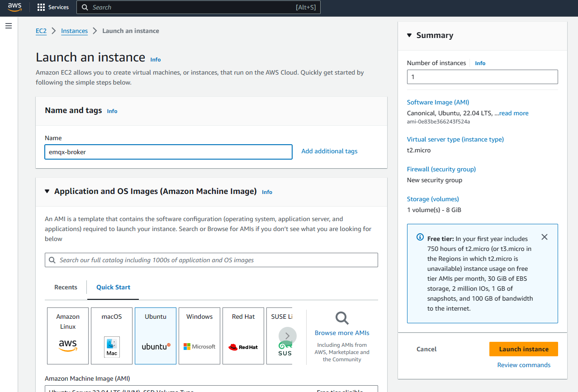Select the Red Hat AMI tile
Image resolution: width=578 pixels, height=392 pixels.
[243, 336]
